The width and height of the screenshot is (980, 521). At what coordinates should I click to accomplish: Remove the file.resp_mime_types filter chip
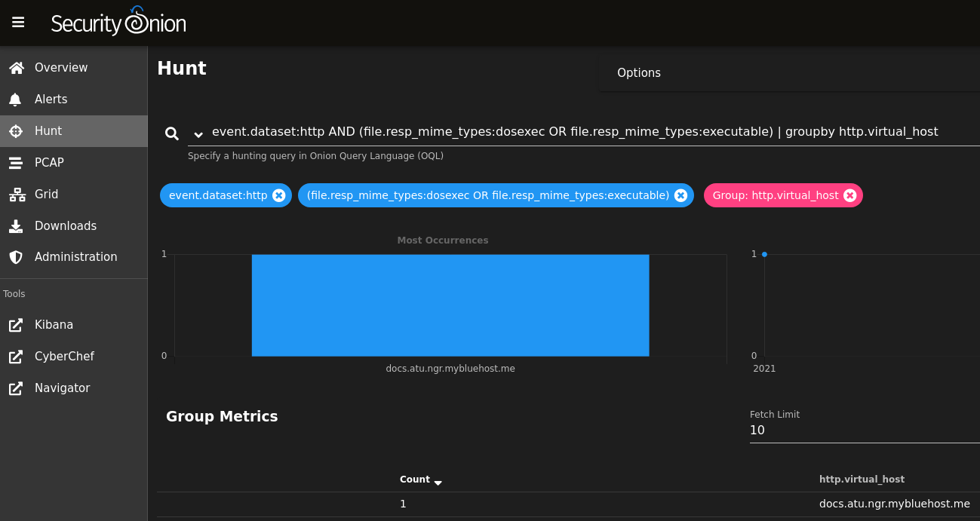point(680,195)
